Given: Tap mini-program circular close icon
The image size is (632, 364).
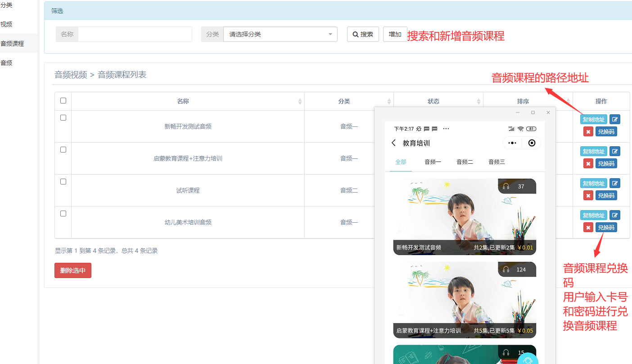Looking at the screenshot, I should click(532, 143).
